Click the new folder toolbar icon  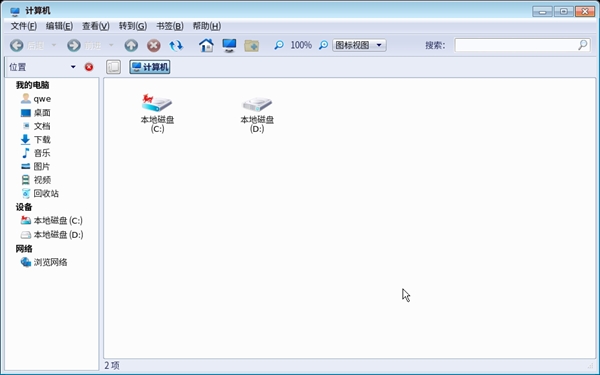[252, 46]
